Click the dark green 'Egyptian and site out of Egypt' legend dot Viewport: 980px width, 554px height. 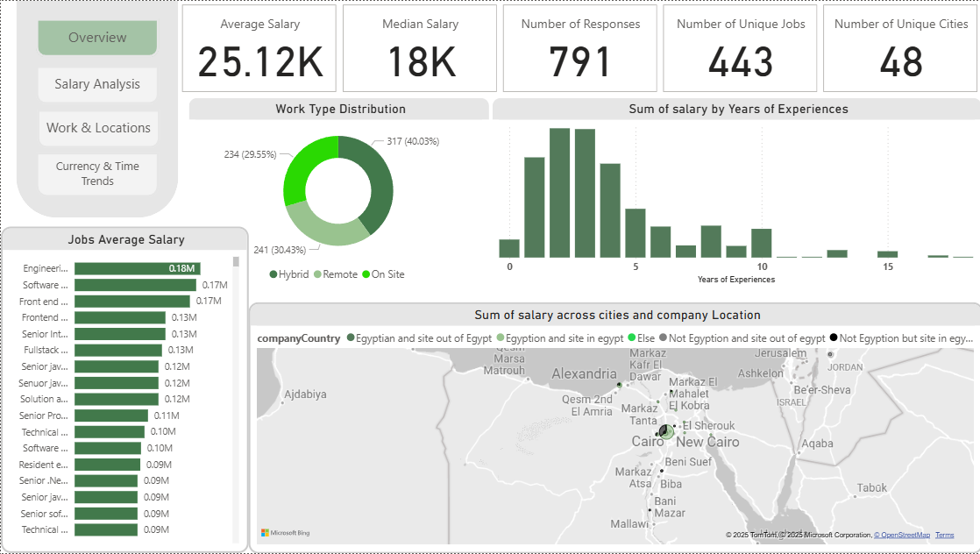point(351,336)
